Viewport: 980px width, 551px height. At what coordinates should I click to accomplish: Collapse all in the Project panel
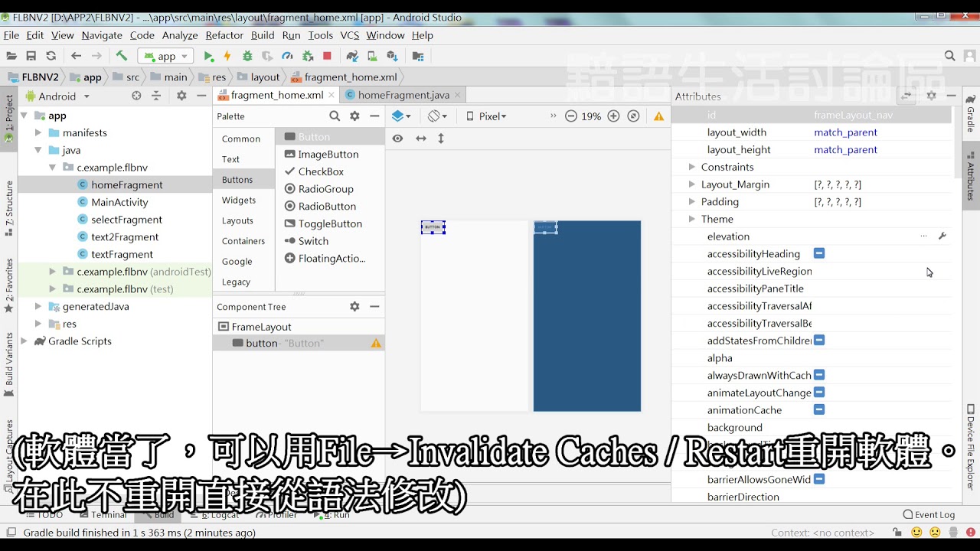tap(156, 96)
